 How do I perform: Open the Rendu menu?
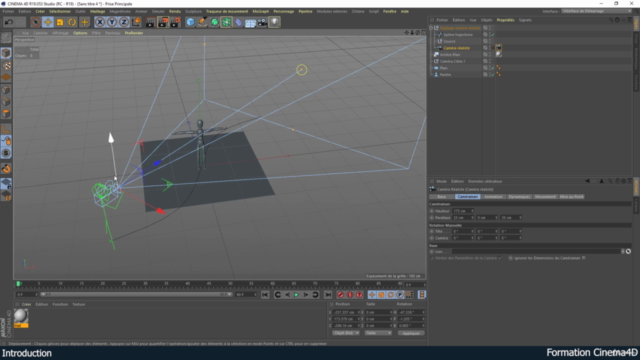click(175, 11)
